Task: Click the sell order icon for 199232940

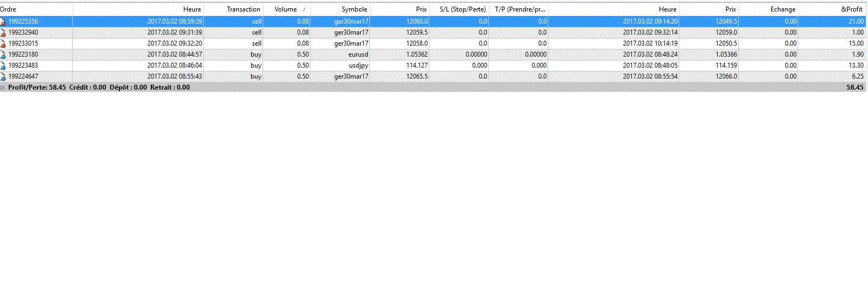Action: pyautogui.click(x=3, y=32)
